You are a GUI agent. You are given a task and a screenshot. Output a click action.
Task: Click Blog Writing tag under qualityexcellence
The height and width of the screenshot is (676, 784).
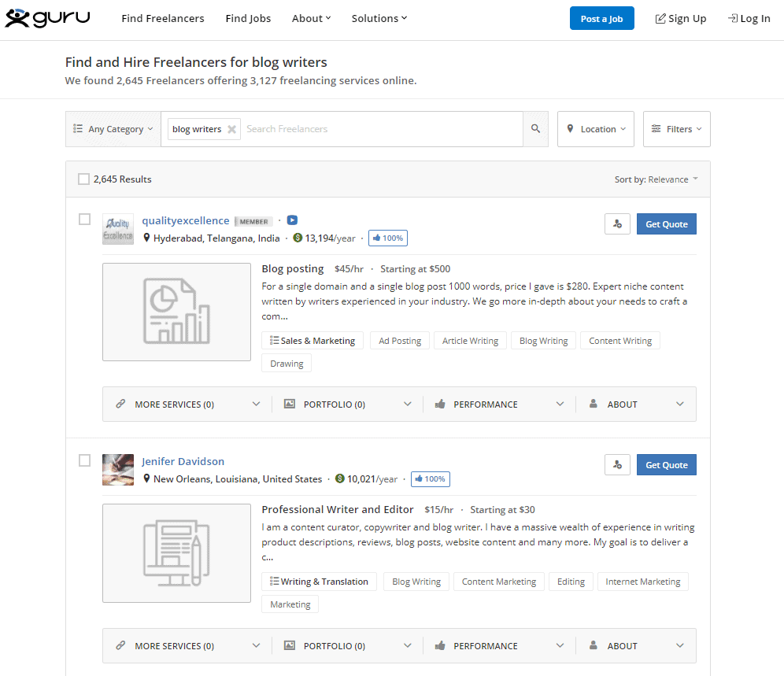[543, 341]
